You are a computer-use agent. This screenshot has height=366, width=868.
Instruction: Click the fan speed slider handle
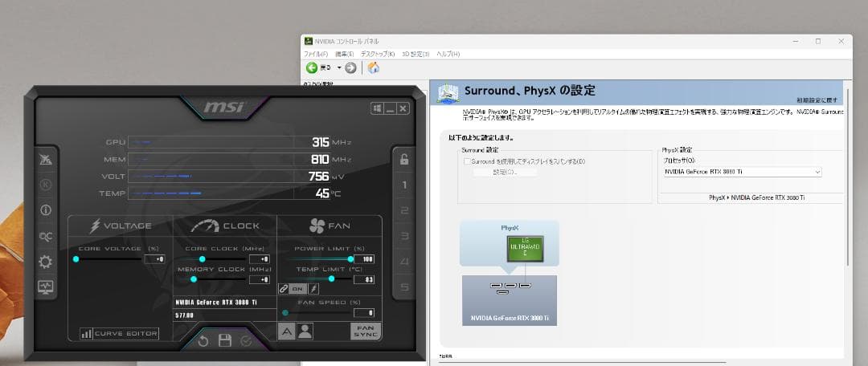point(285,313)
